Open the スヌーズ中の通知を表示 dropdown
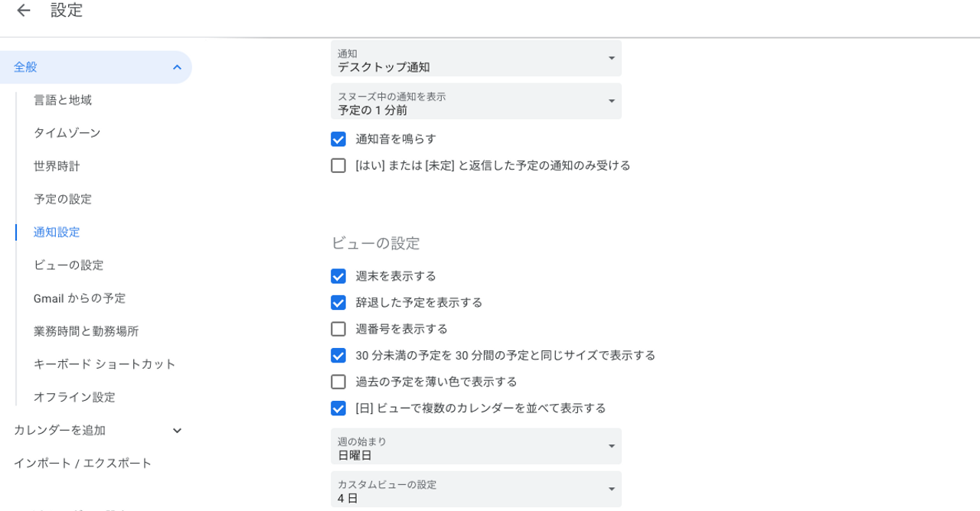Viewport: 980px width, 511px height. 475,102
